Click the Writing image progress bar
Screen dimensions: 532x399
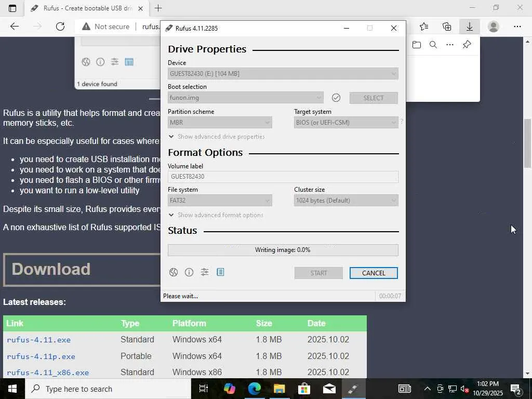point(283,250)
